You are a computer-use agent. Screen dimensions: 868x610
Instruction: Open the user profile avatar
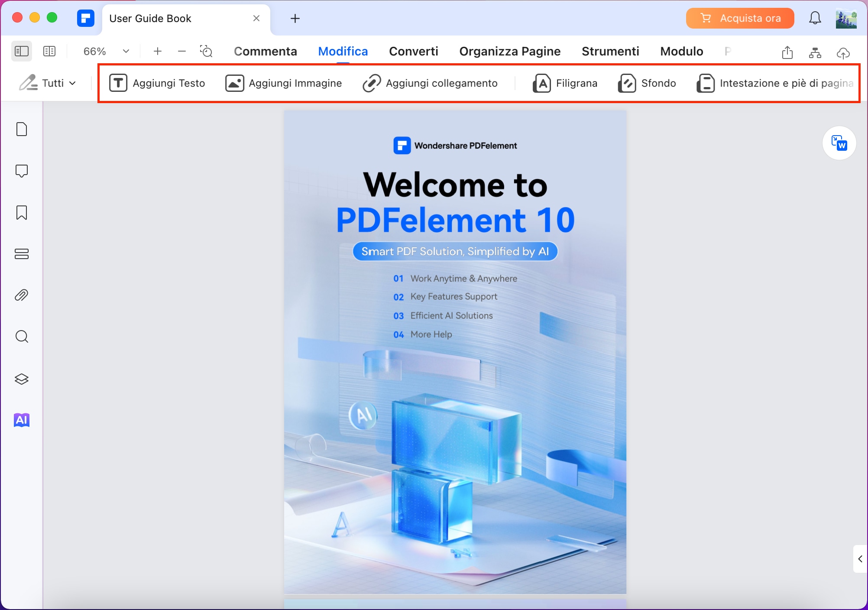[x=846, y=19]
